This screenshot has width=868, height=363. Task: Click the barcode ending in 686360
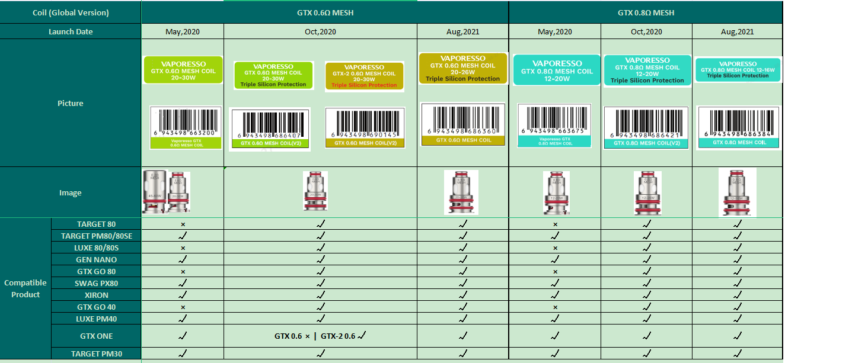463,124
